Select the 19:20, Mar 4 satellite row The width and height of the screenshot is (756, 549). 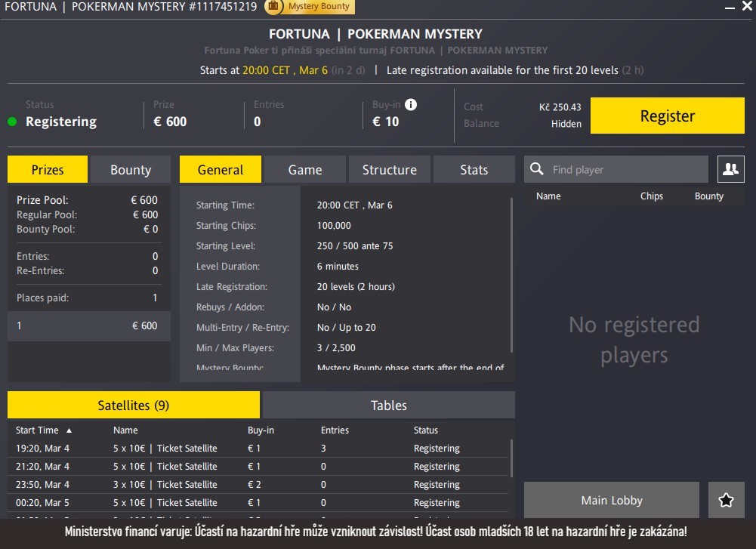pyautogui.click(x=258, y=449)
